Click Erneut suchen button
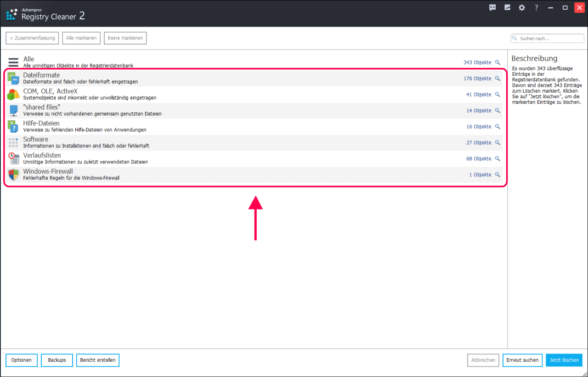This screenshot has height=377, width=588. 522,360
